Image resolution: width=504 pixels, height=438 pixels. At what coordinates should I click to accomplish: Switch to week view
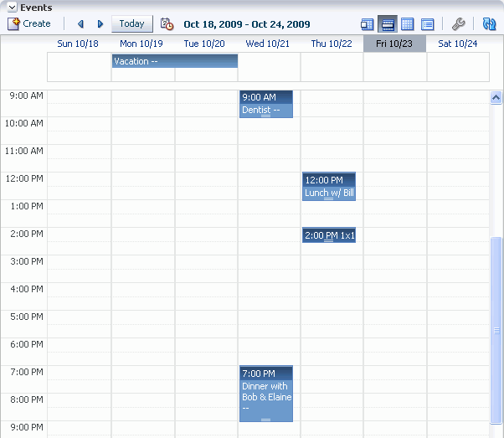coord(388,24)
